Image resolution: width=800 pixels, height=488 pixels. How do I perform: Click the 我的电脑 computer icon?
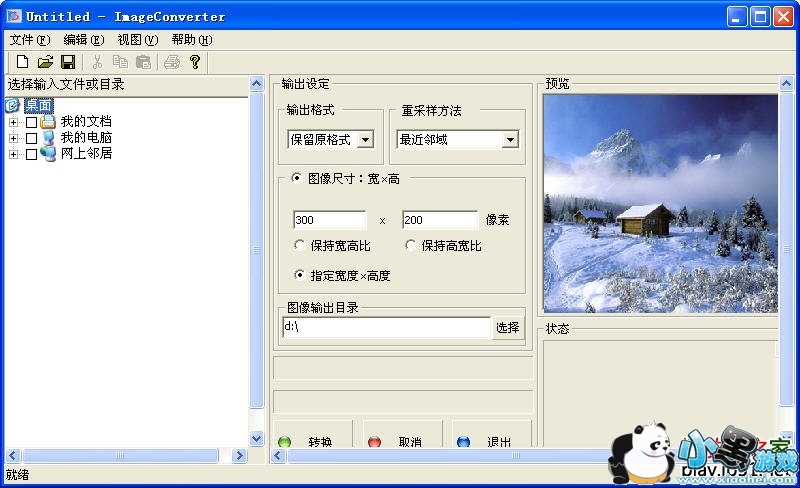tap(48, 137)
